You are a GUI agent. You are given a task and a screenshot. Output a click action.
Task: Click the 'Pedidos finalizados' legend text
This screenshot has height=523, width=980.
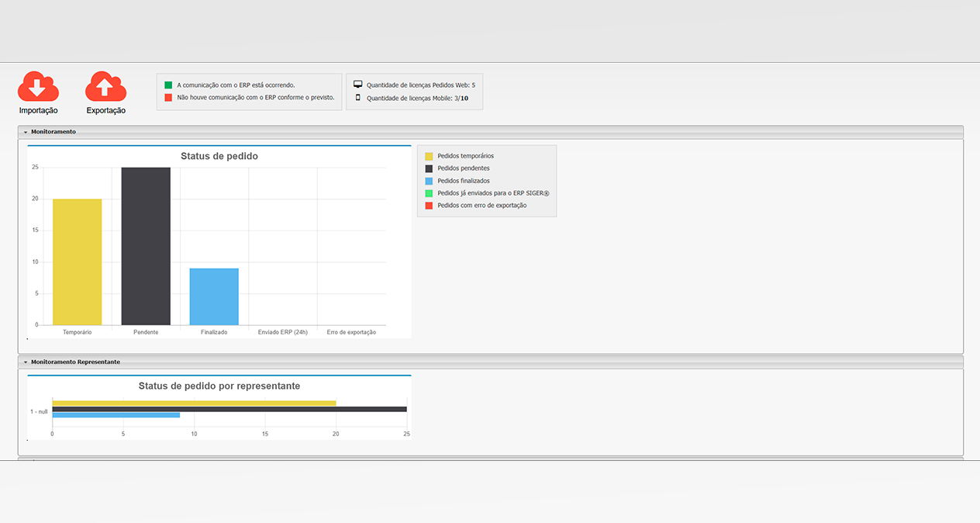pyautogui.click(x=464, y=181)
